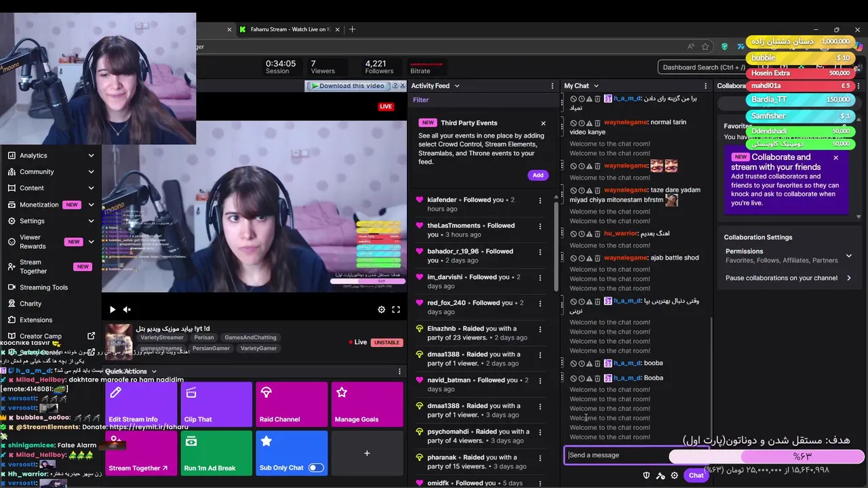Viewport: 868px width, 488px height.
Task: Close the Download this video bar
Action: (403, 85)
